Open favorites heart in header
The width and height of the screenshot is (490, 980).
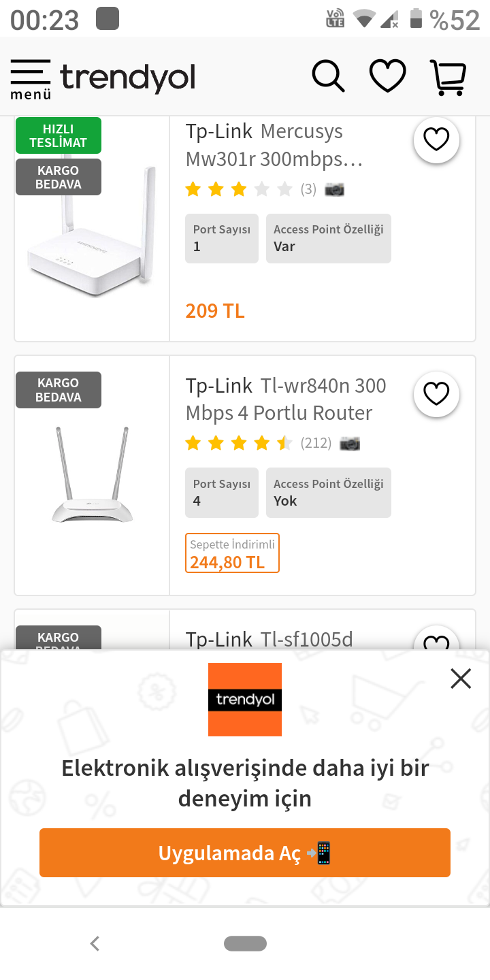pyautogui.click(x=388, y=76)
